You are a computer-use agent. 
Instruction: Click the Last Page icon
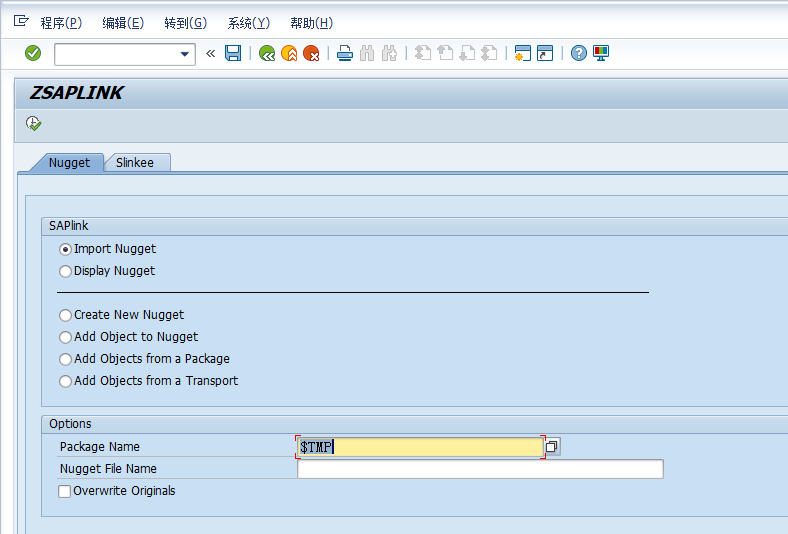489,53
